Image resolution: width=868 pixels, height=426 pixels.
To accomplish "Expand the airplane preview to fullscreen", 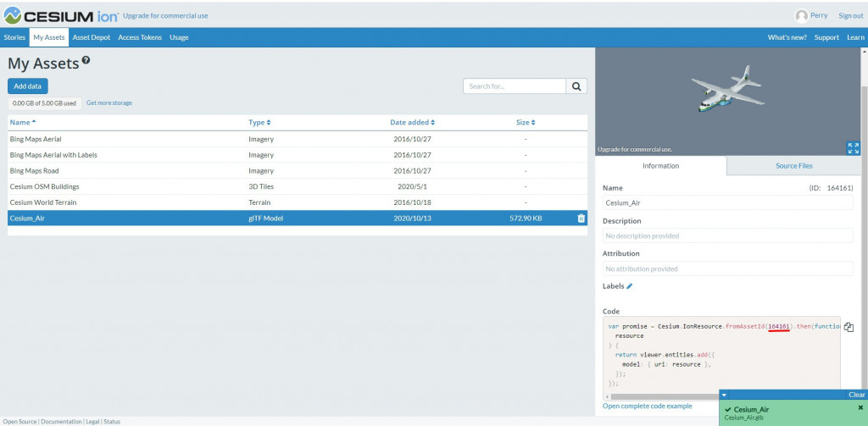I will 853,147.
